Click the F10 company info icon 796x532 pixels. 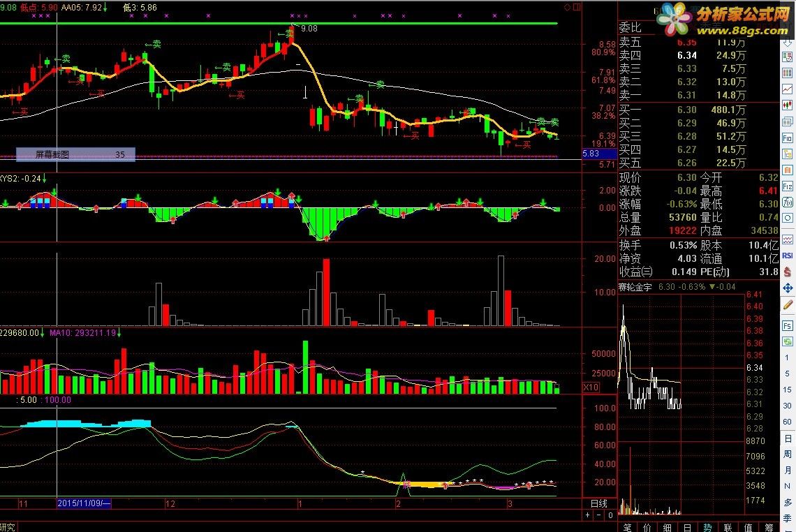pyautogui.click(x=788, y=138)
